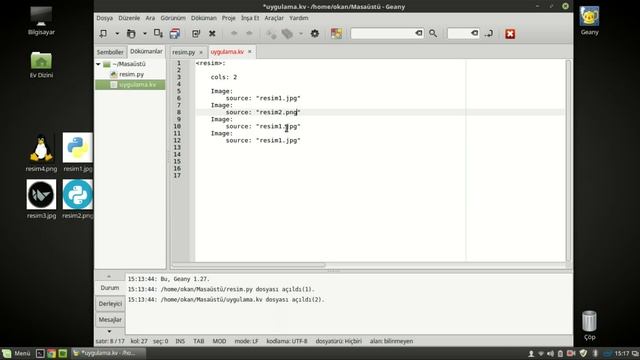Click the status line 'resim.py dosyası açıldı(1)'
The width and height of the screenshot is (640, 360).
(221, 289)
